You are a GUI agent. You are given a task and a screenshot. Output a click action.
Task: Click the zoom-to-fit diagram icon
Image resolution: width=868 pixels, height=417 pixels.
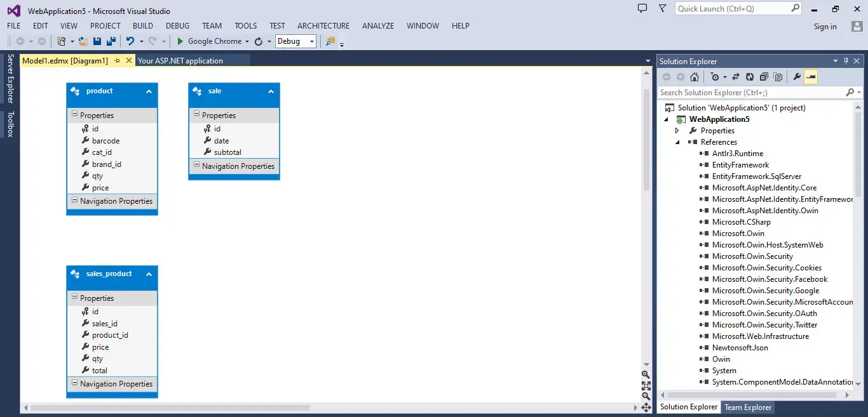[x=646, y=385]
